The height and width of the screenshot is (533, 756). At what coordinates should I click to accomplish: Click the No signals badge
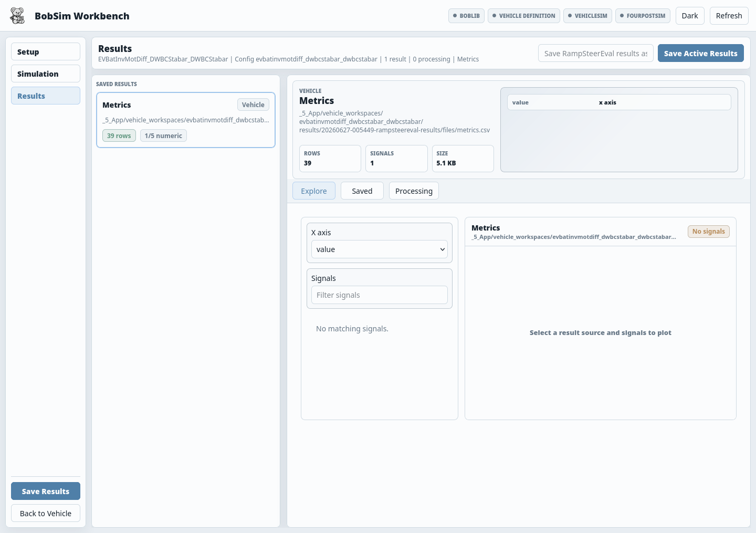coord(708,231)
